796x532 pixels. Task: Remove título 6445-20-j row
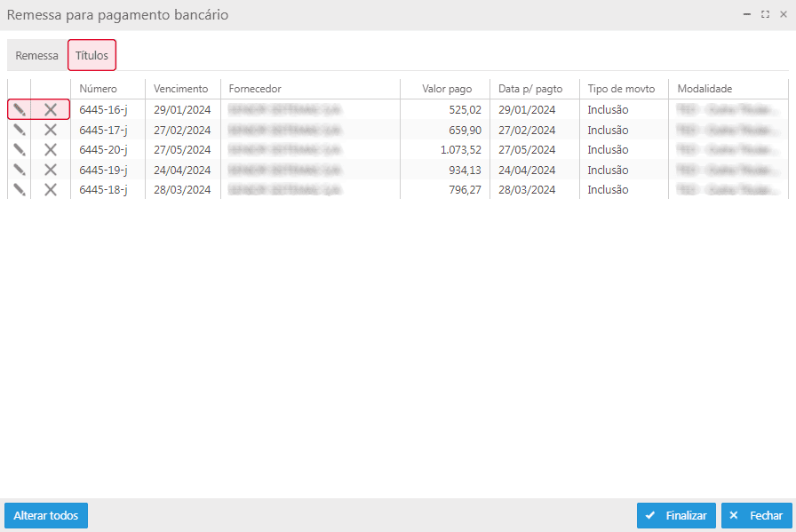tap(51, 149)
